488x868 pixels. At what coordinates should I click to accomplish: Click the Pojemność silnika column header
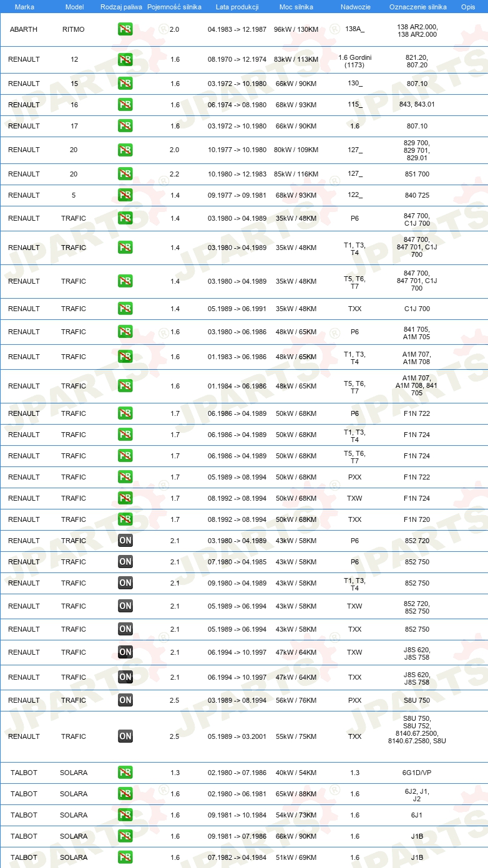point(174,6)
